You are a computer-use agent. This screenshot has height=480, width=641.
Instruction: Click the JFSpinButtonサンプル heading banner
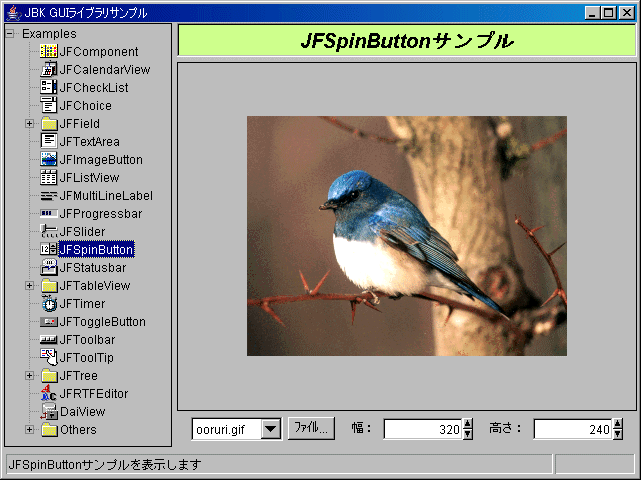coord(407,40)
